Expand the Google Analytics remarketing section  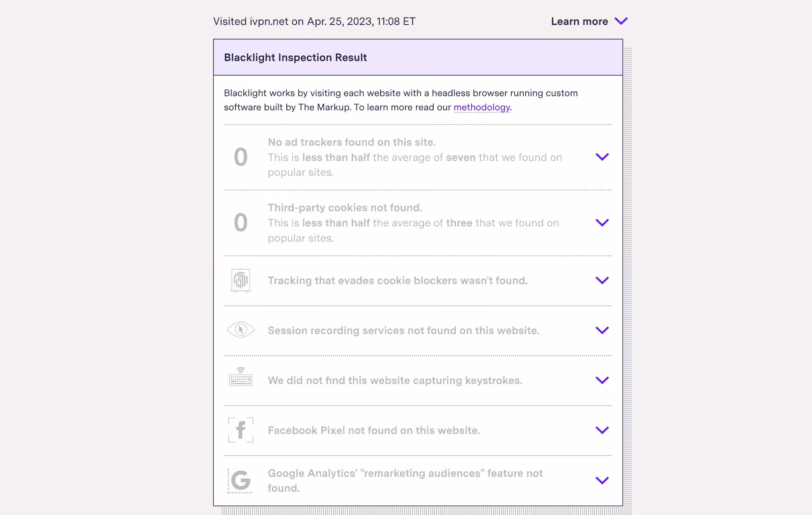click(x=602, y=481)
